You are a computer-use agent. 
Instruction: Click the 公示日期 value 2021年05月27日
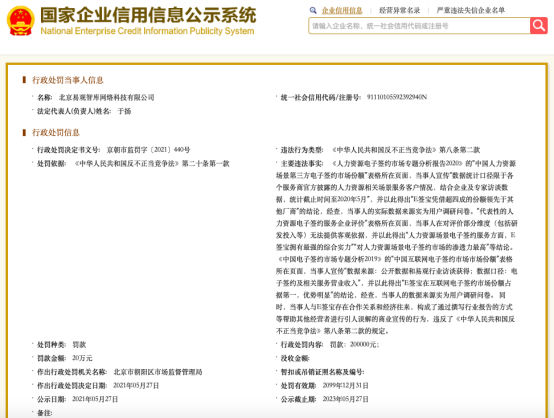[x=95, y=399]
